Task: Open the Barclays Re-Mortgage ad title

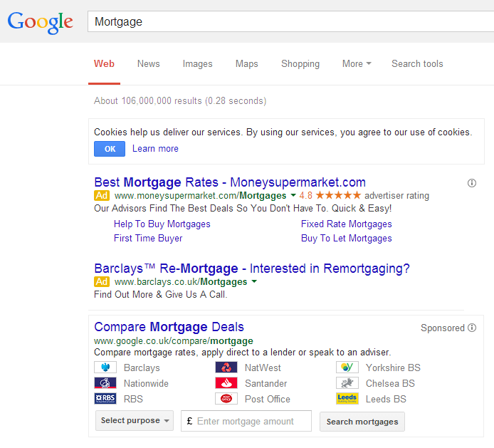Action: coord(252,269)
